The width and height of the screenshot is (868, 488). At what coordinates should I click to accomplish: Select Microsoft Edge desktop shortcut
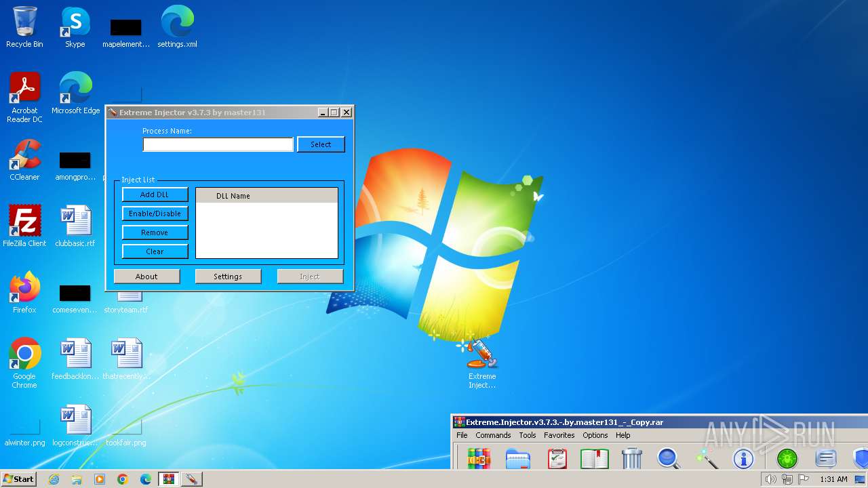75,94
